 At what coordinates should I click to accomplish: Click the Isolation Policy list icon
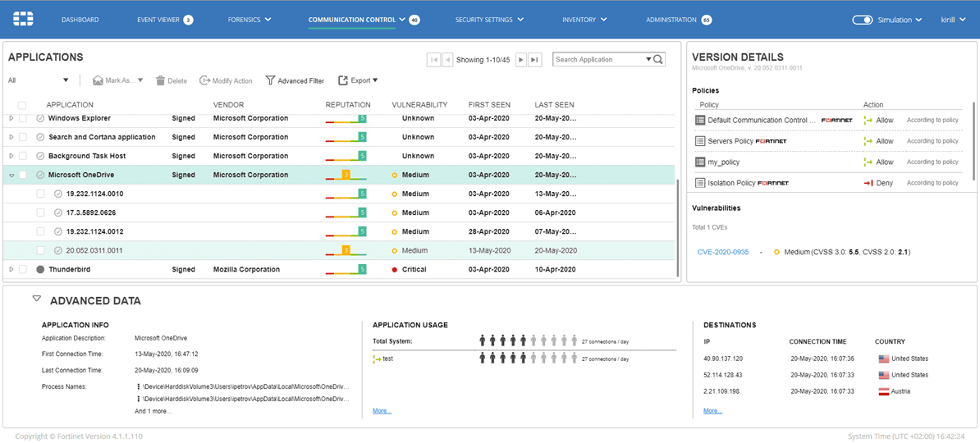(700, 183)
